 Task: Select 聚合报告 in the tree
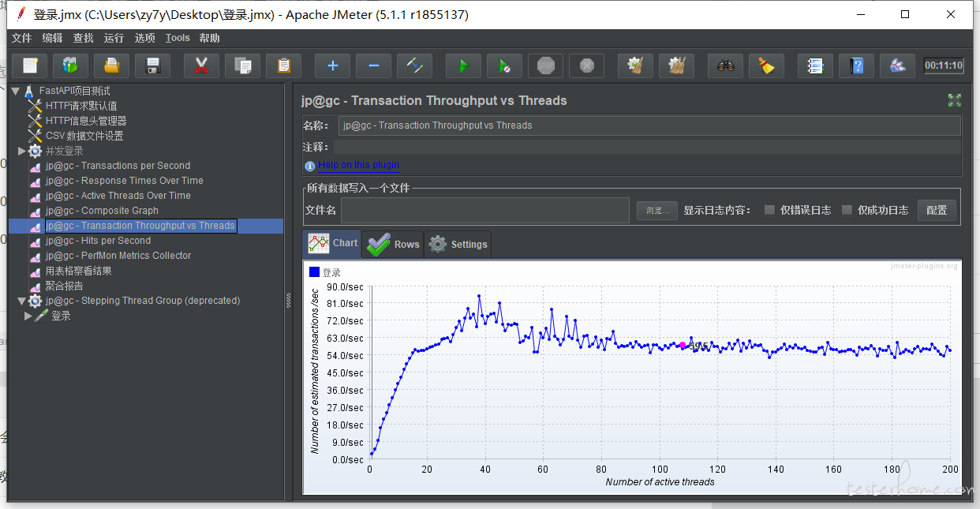point(64,286)
